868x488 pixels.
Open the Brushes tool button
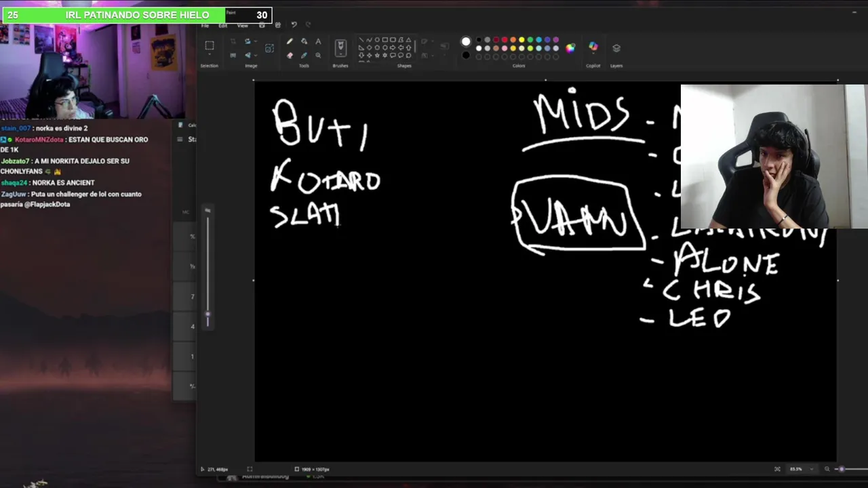340,48
